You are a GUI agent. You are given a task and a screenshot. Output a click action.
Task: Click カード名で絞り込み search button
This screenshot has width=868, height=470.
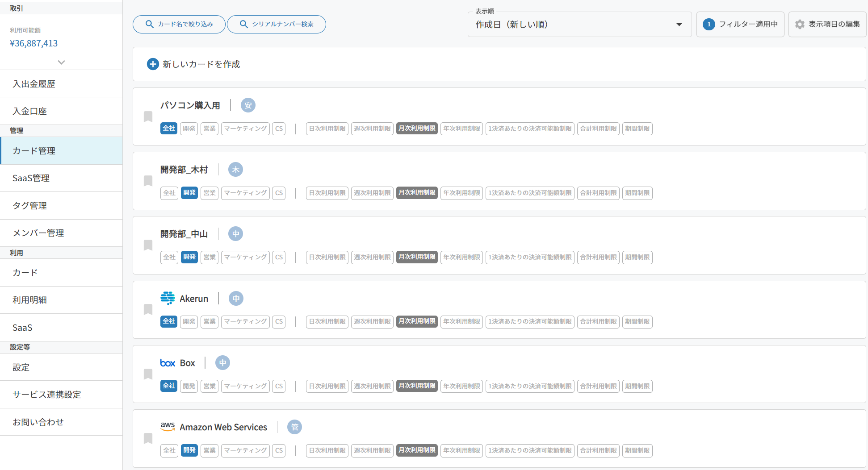pyautogui.click(x=179, y=24)
